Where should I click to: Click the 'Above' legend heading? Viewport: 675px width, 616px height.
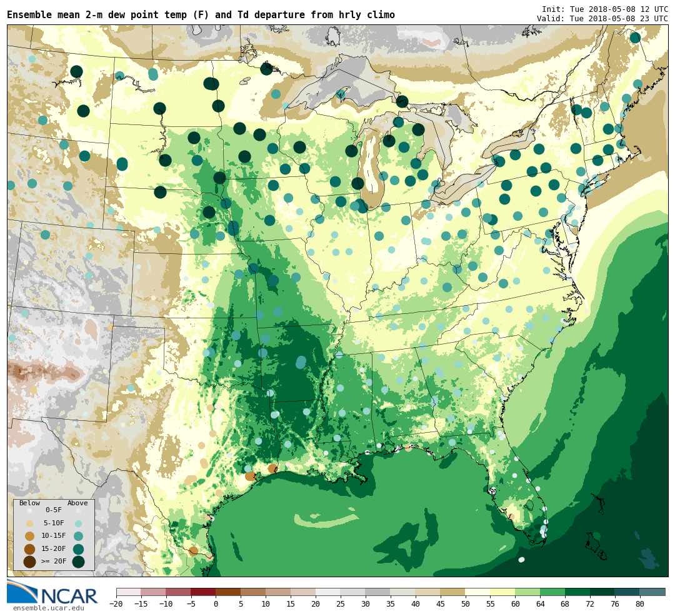[77, 503]
